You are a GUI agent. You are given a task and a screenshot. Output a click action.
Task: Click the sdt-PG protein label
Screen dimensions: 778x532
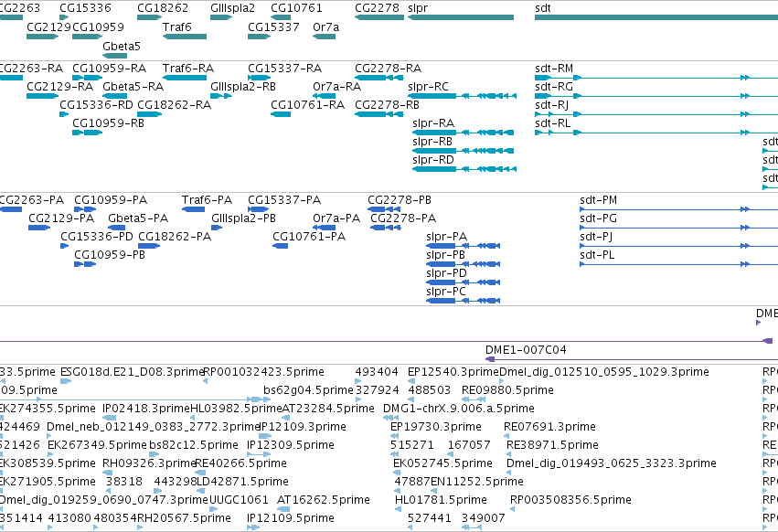[599, 218]
